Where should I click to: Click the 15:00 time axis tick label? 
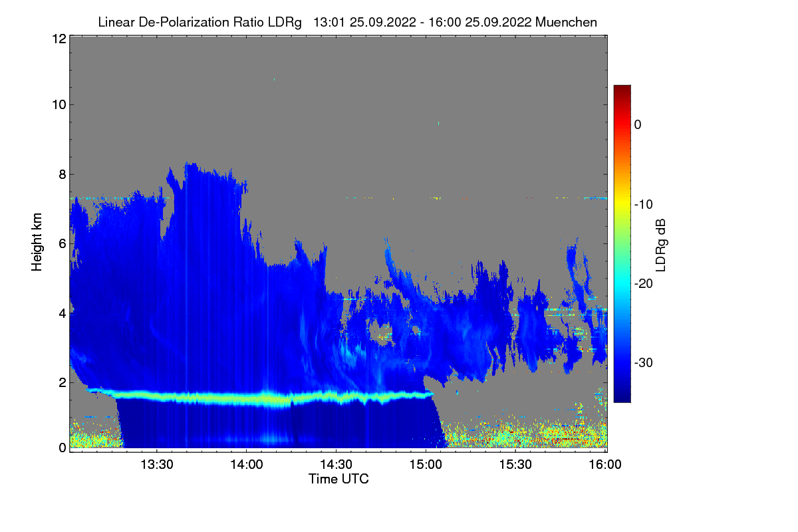click(426, 465)
